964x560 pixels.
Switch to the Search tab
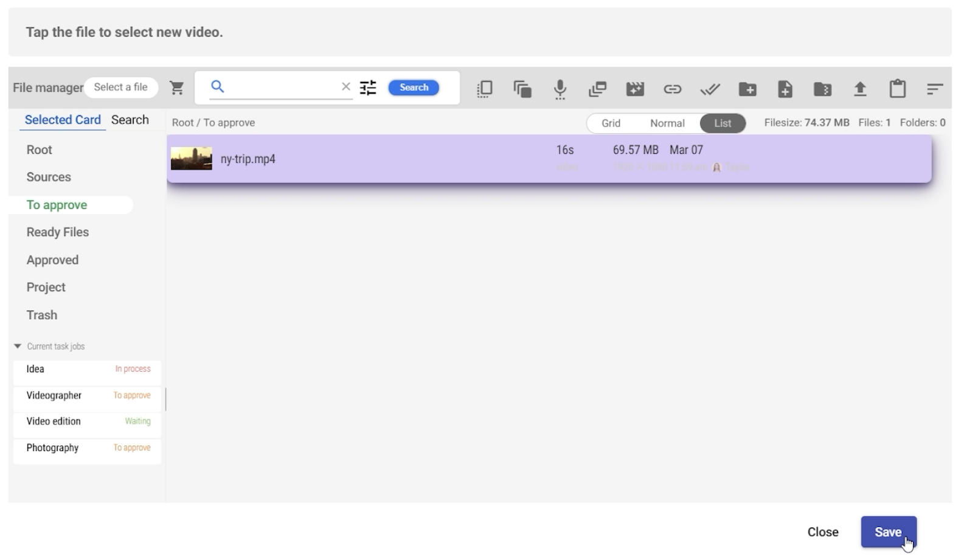point(130,120)
